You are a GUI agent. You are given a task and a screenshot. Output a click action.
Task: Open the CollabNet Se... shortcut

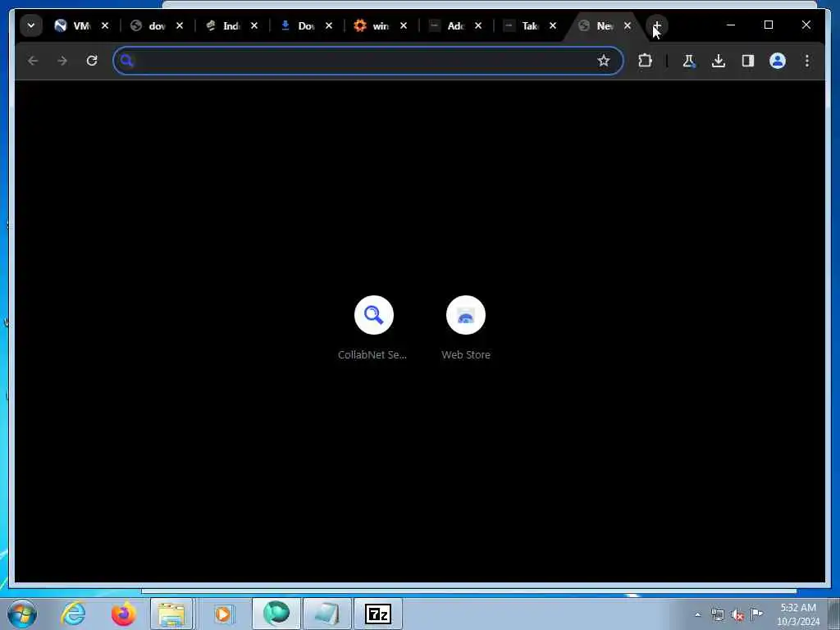coord(373,328)
